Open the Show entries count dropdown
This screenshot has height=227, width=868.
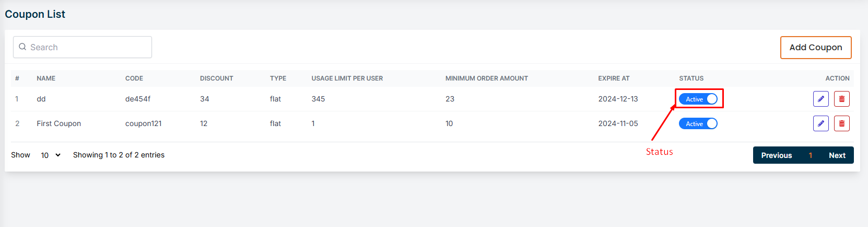(x=51, y=155)
